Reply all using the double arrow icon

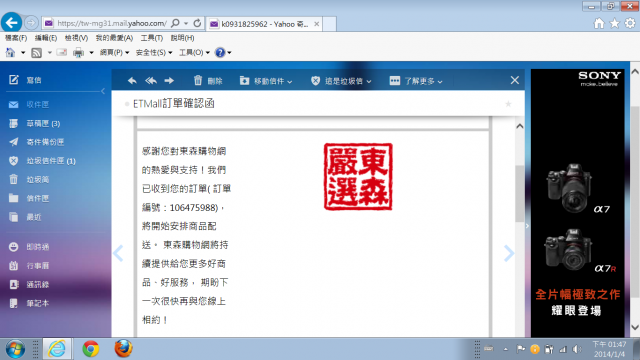[151, 81]
